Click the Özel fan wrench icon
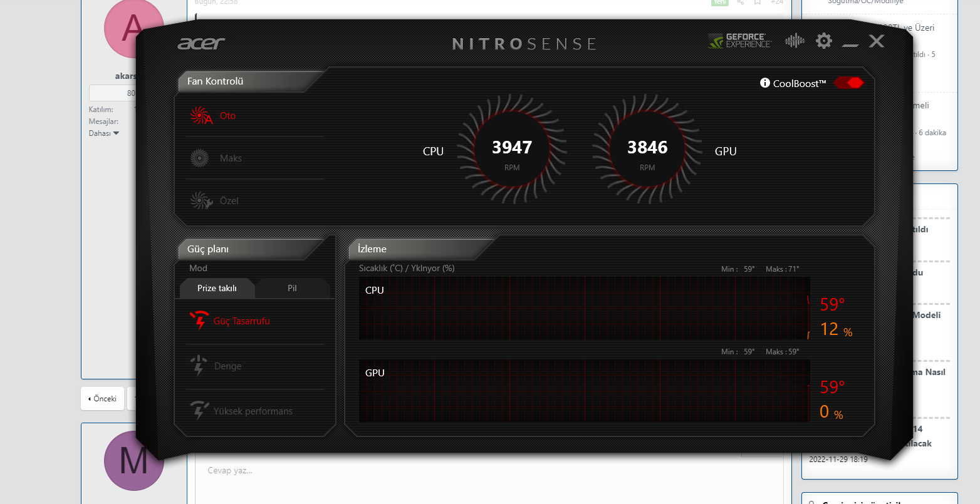The width and height of the screenshot is (980, 504). point(201,200)
